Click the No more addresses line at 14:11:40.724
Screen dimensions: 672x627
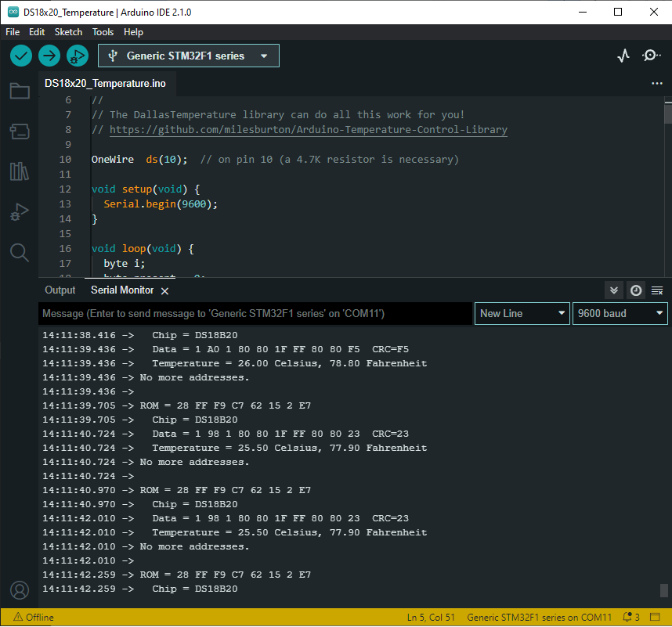146,462
